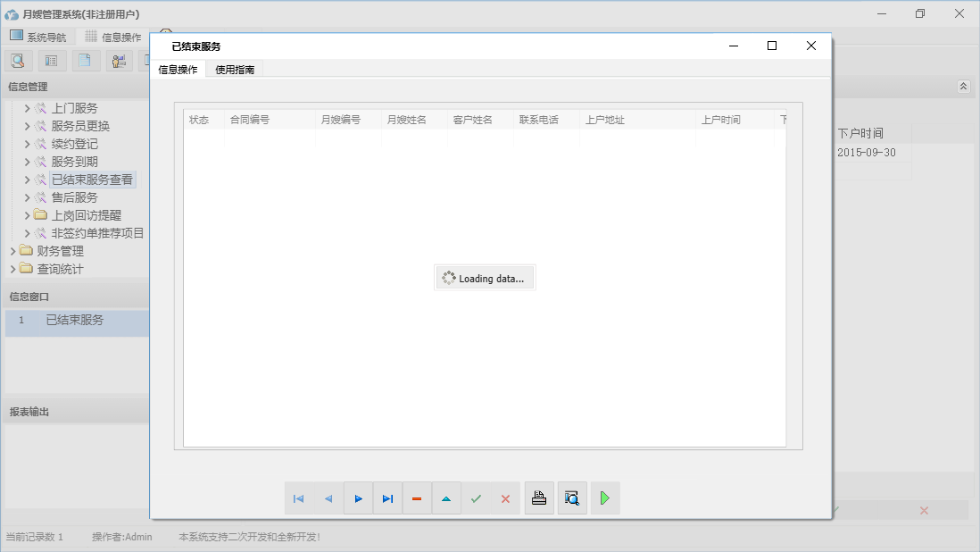Click the teal up-triangle edit button
The height and width of the screenshot is (552, 980).
coord(446,498)
